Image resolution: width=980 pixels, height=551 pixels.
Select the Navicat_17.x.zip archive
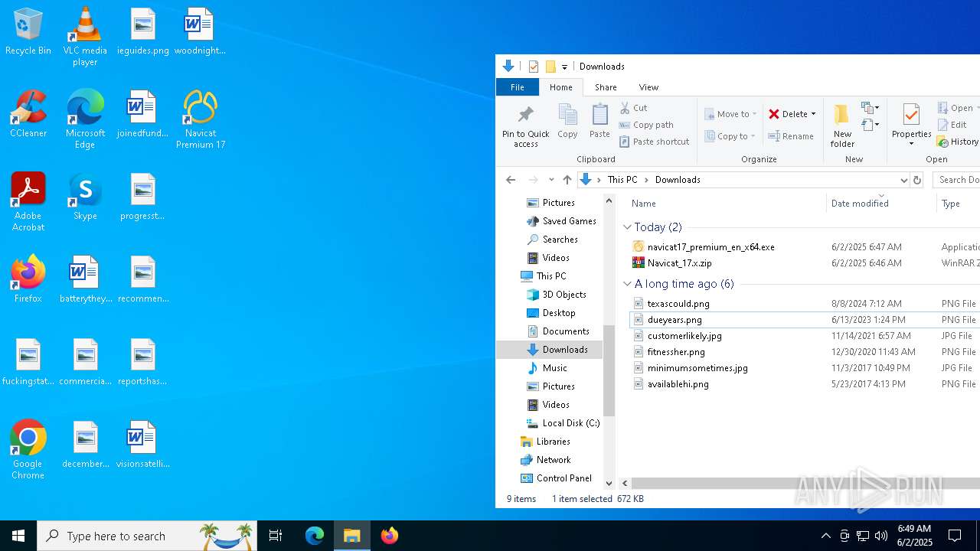(679, 263)
